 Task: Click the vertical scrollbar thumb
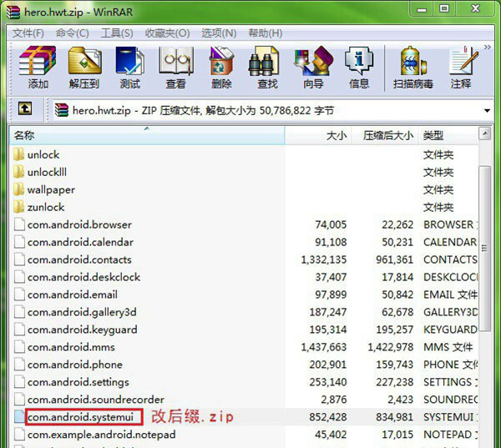[x=484, y=249]
